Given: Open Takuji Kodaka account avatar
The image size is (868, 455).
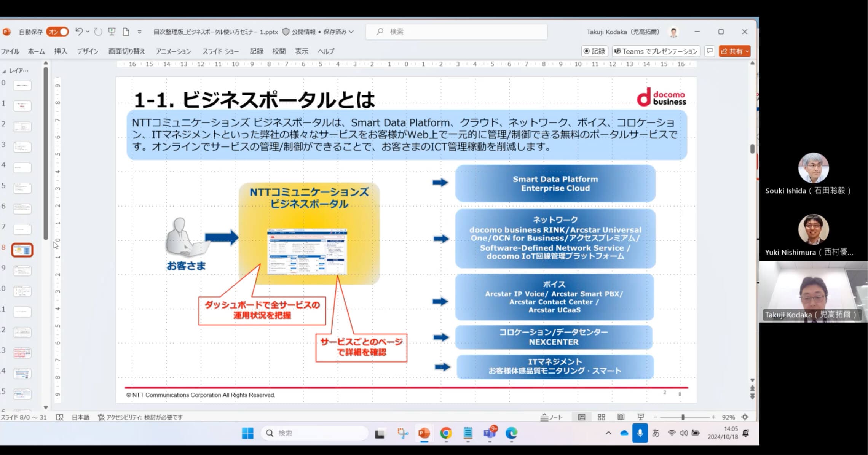Looking at the screenshot, I should click(x=674, y=32).
